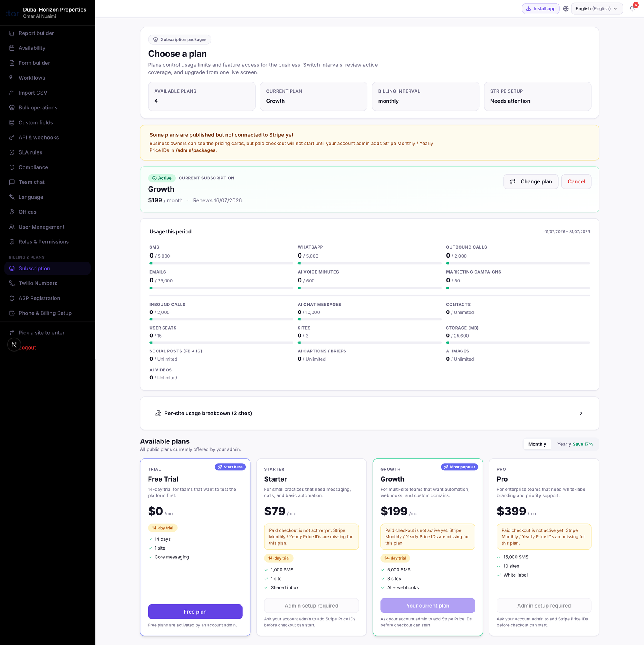
Task: Open Report builder icon in sidebar
Action: click(x=12, y=33)
